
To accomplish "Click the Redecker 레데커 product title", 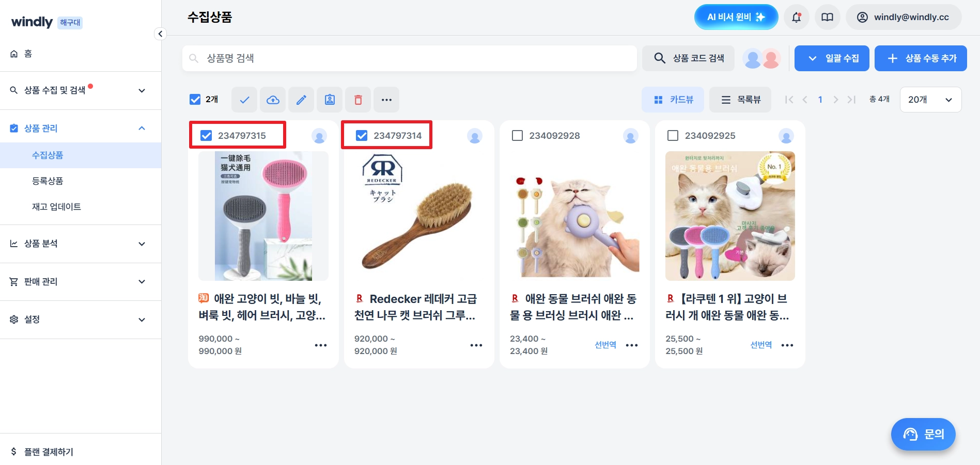I will (x=416, y=307).
